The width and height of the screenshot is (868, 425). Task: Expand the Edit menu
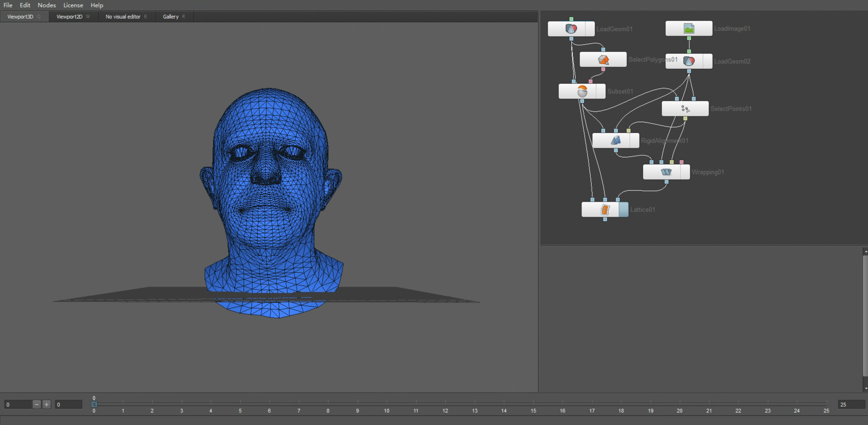[x=25, y=5]
